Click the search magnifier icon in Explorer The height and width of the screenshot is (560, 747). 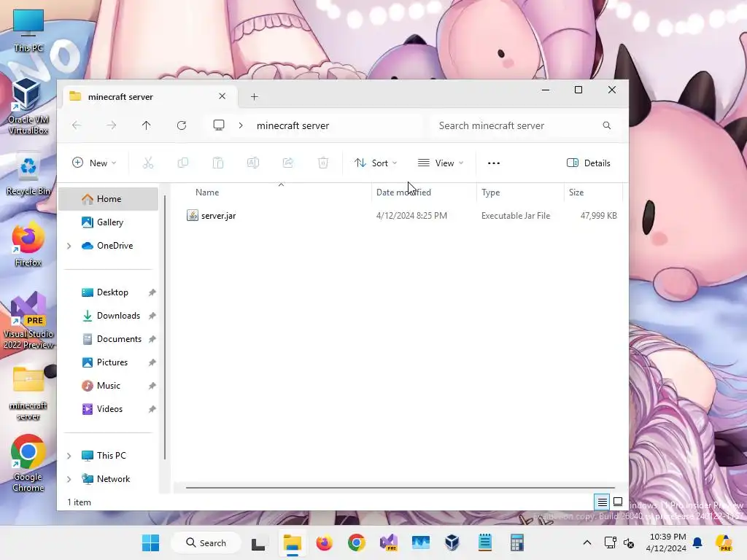tap(606, 125)
